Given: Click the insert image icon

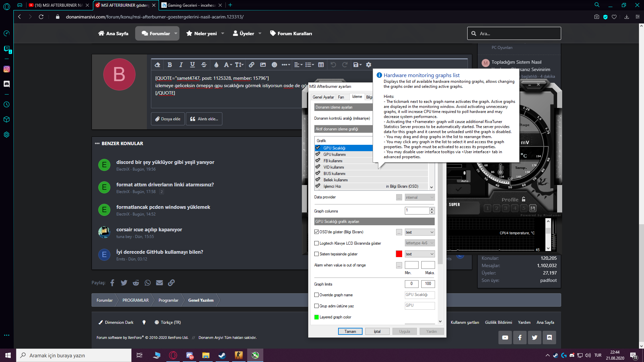Looking at the screenshot, I should click(x=263, y=65).
